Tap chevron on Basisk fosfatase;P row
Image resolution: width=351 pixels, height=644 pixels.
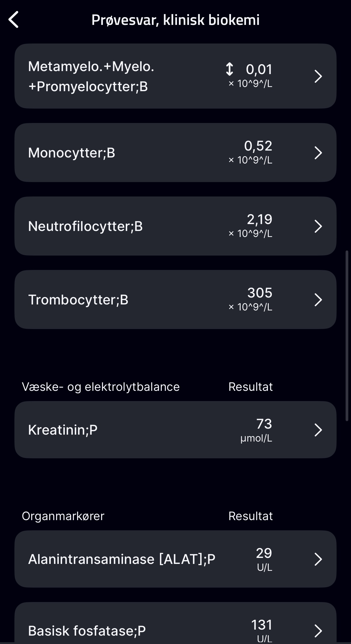318,631
